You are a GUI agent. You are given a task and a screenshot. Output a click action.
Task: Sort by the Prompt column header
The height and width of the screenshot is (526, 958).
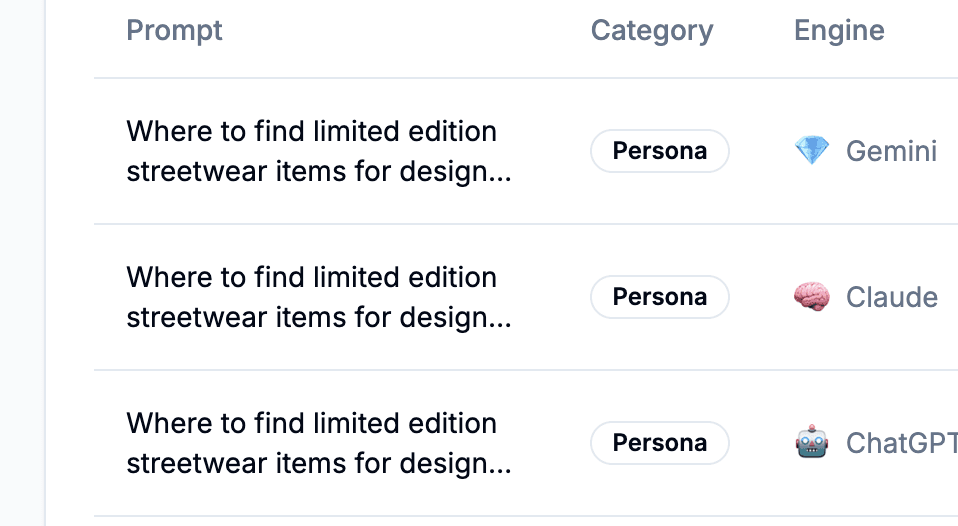(174, 30)
